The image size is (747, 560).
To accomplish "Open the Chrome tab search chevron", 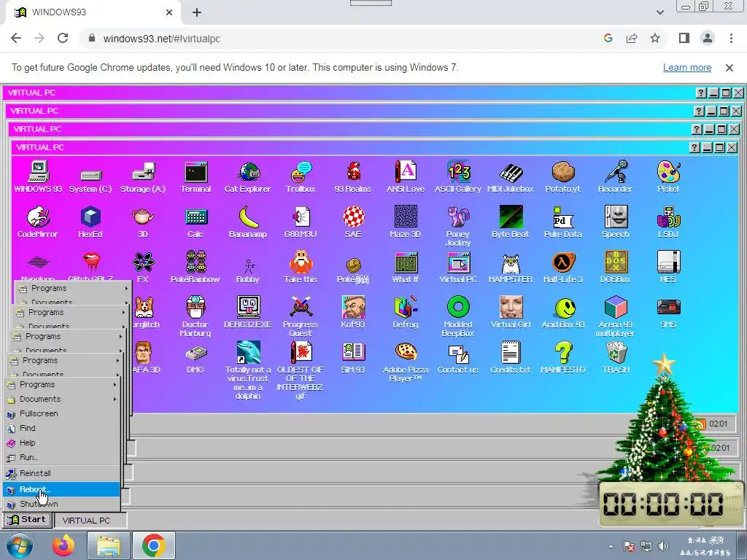I will [x=660, y=12].
